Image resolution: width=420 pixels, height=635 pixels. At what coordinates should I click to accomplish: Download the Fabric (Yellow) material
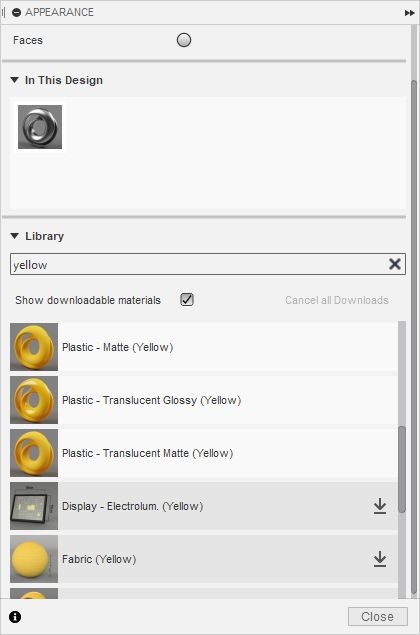tap(379, 559)
